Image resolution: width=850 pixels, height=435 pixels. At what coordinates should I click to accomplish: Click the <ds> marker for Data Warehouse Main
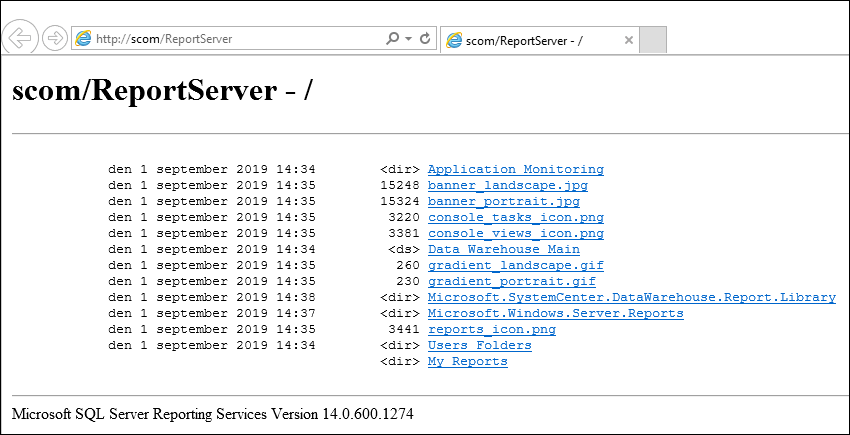pyautogui.click(x=404, y=250)
